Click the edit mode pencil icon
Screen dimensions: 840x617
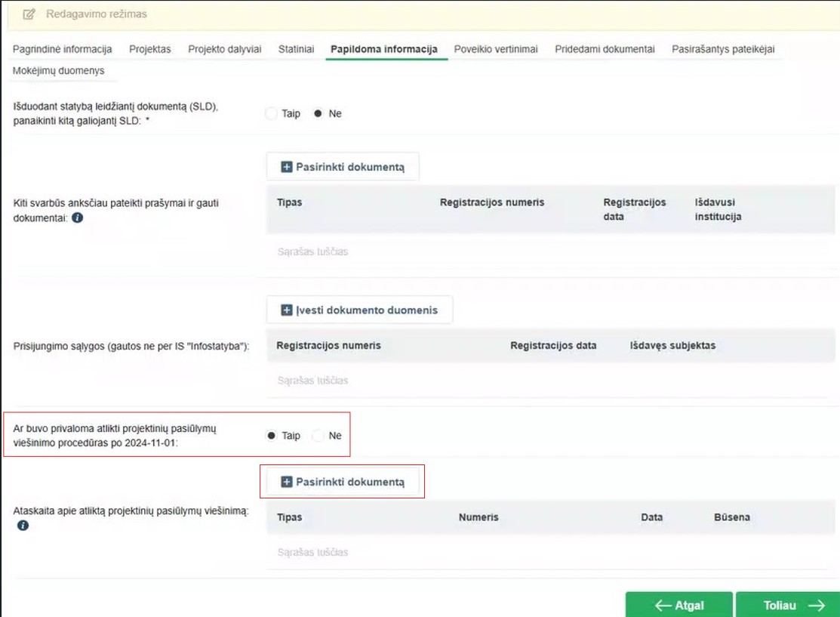29,14
